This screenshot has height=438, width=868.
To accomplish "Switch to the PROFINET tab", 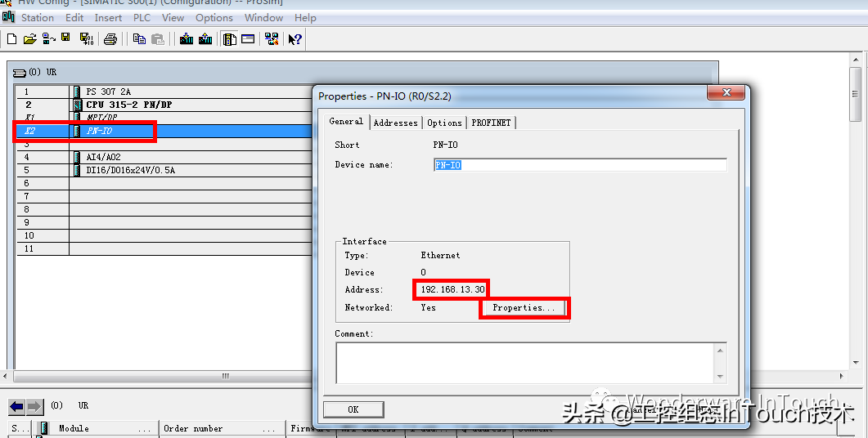I will [x=491, y=123].
